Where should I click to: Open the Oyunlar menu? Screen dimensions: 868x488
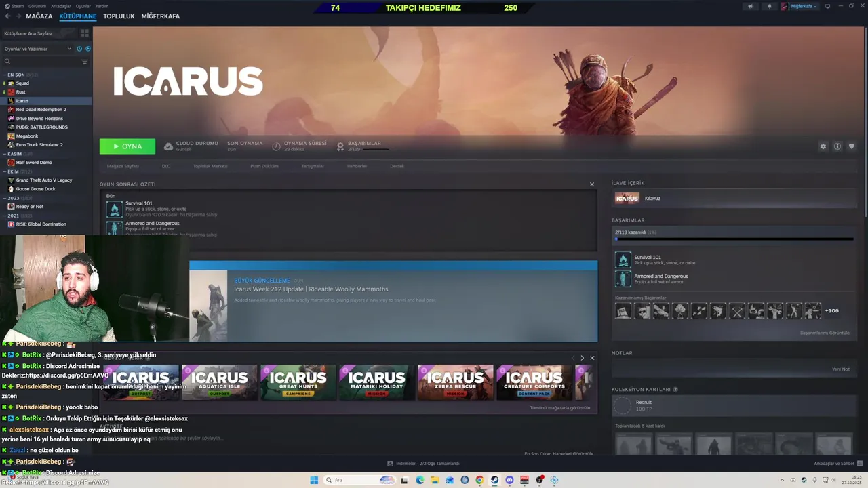[x=83, y=6]
